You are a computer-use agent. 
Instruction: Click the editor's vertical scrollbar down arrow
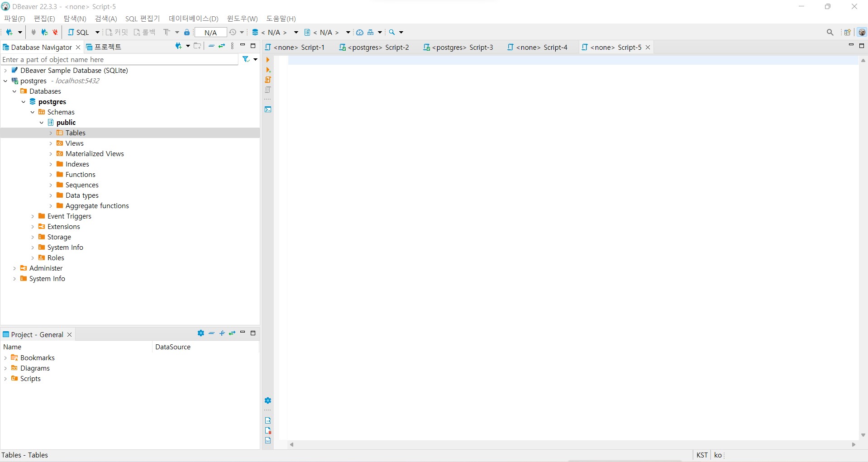coord(863,435)
